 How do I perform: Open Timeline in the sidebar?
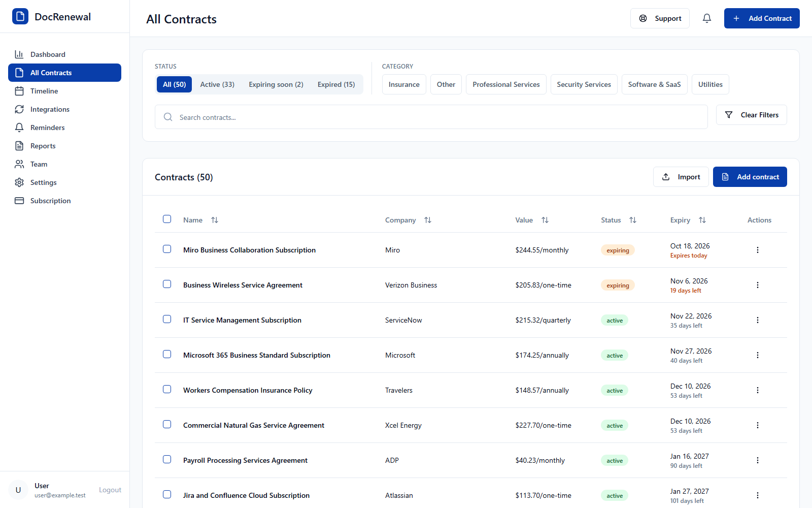point(64,91)
